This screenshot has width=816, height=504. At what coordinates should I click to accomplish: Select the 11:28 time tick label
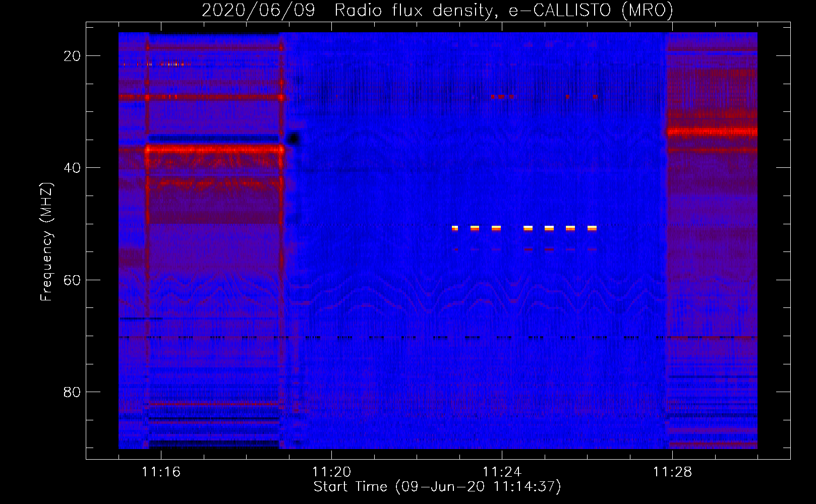(x=672, y=472)
